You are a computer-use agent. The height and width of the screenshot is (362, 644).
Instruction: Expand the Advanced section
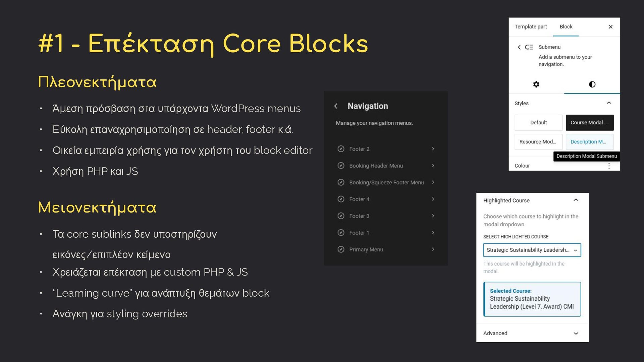pos(576,333)
